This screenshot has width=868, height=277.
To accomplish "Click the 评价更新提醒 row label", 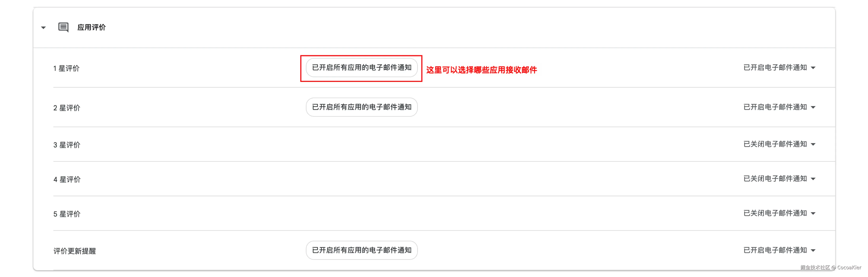I will point(75,251).
